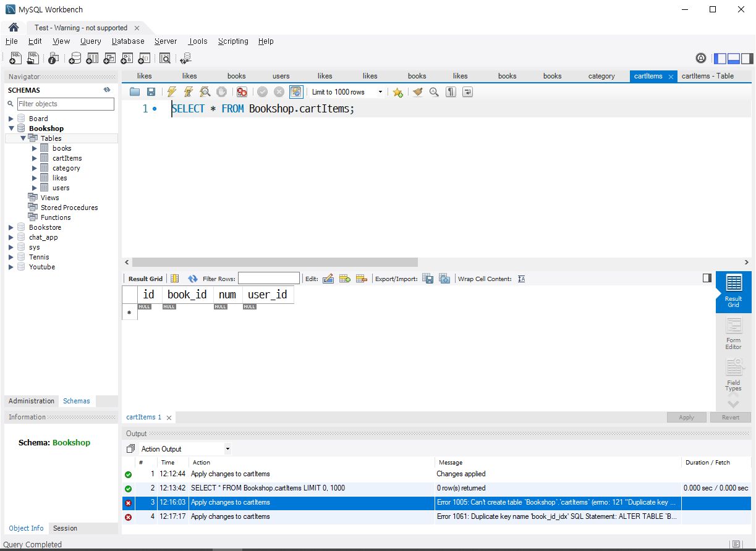Click the Filter objects search field

(65, 104)
